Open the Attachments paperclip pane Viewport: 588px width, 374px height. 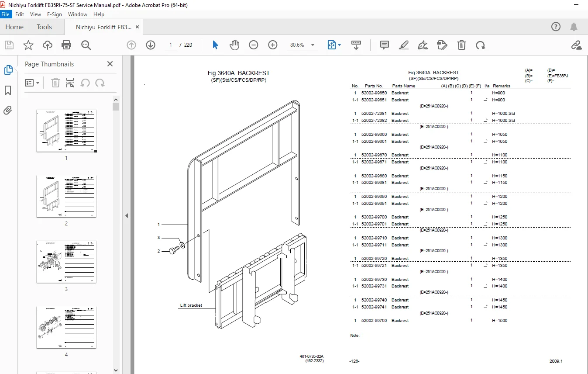coord(8,110)
